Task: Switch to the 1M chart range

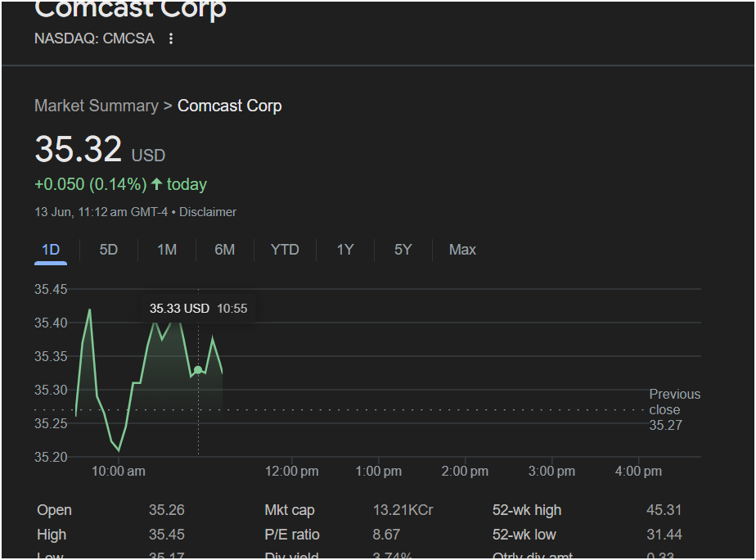Action: coord(167,250)
